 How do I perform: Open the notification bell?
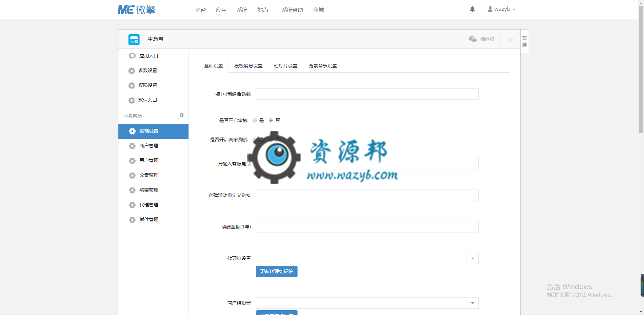coord(472,9)
